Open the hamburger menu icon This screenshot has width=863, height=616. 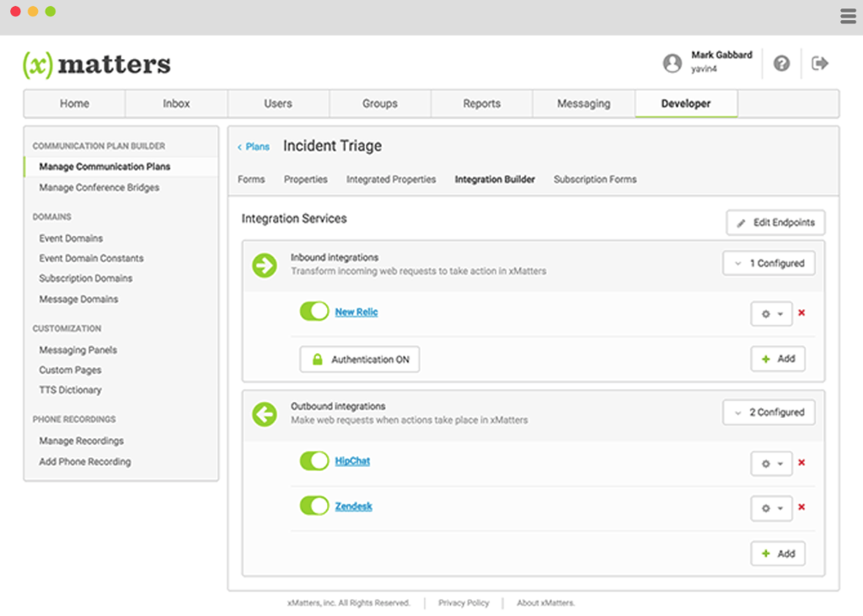[x=848, y=16]
